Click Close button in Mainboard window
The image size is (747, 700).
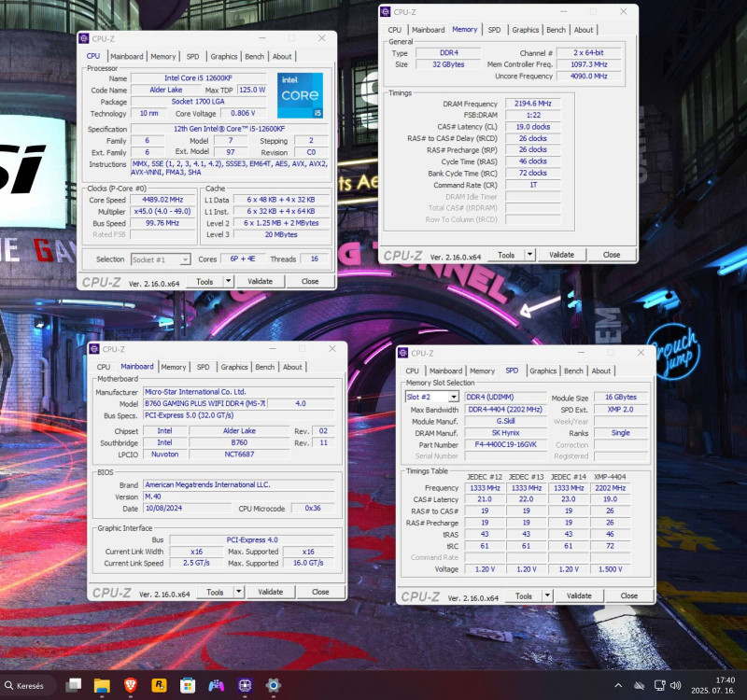pyautogui.click(x=320, y=592)
